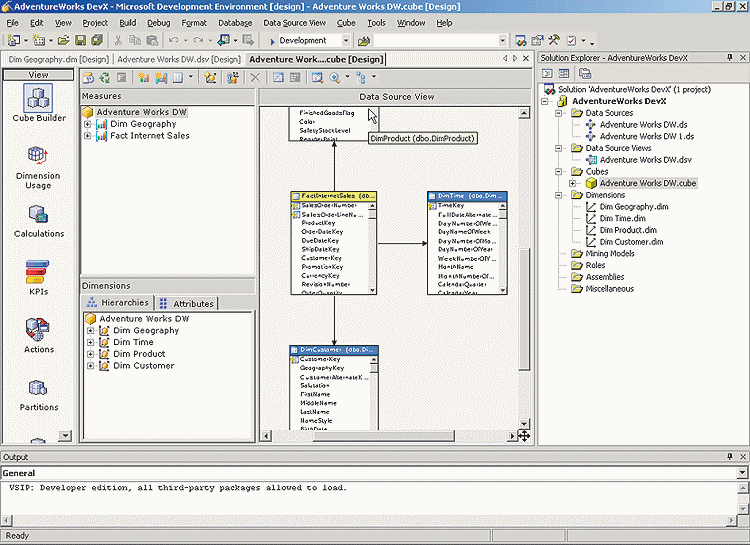Click the Copy toolbar icon
The width and height of the screenshot is (750, 545).
point(135,41)
